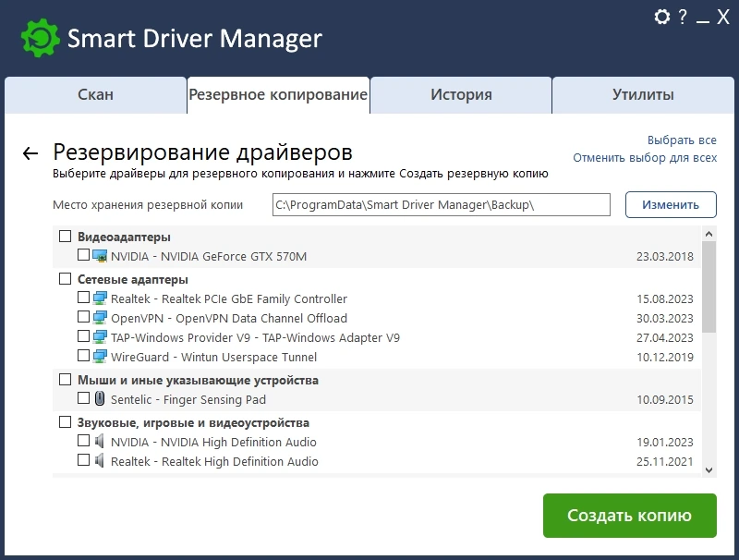
Task: Select the Realtek High Definition Audio text
Action: tap(214, 461)
